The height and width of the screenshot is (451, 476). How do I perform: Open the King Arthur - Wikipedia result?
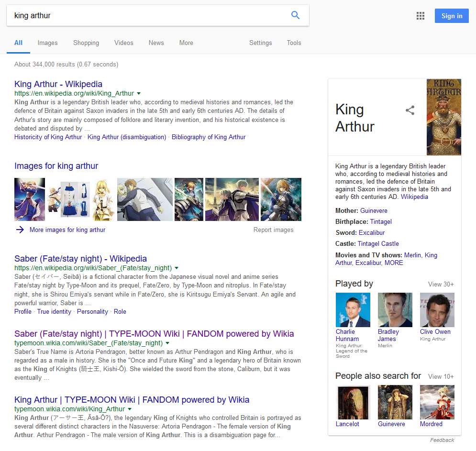[x=58, y=84]
